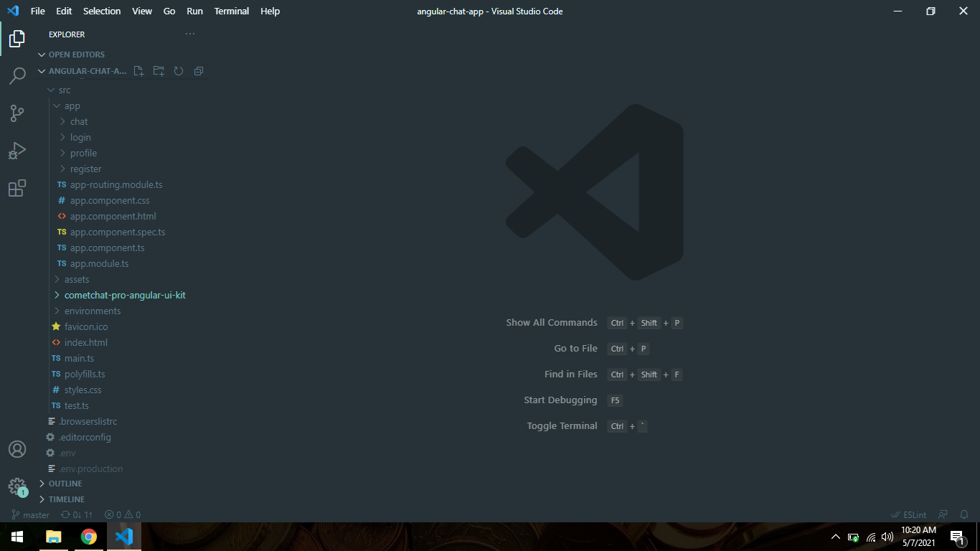Collapse ANGULAR-CHAT-APP root folder
Screen dimensions: 980x551
[x=81, y=71]
